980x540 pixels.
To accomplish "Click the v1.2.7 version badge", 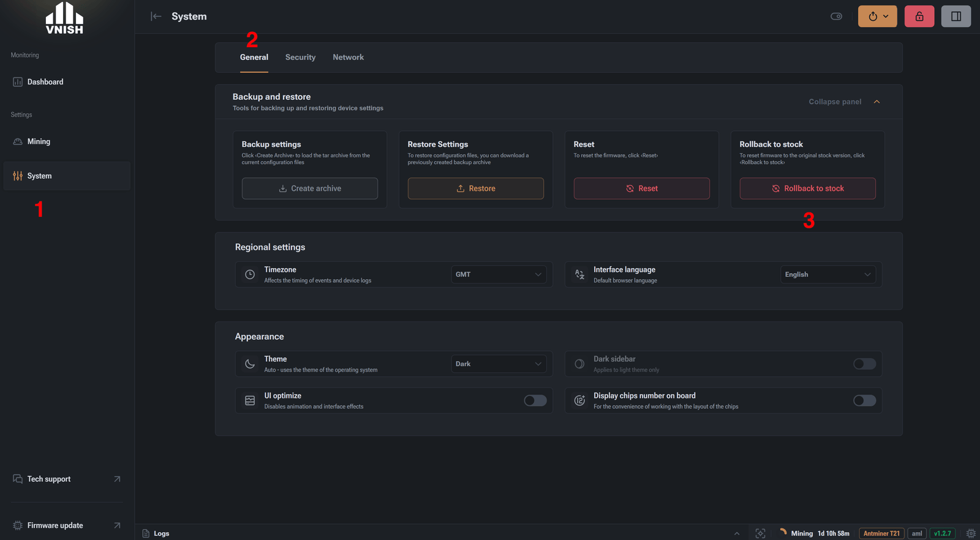I will [x=943, y=533].
